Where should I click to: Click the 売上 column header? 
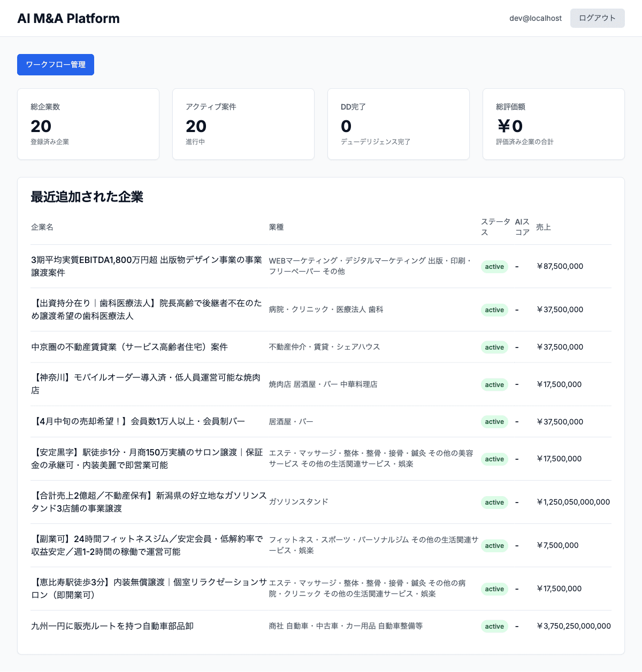(544, 227)
